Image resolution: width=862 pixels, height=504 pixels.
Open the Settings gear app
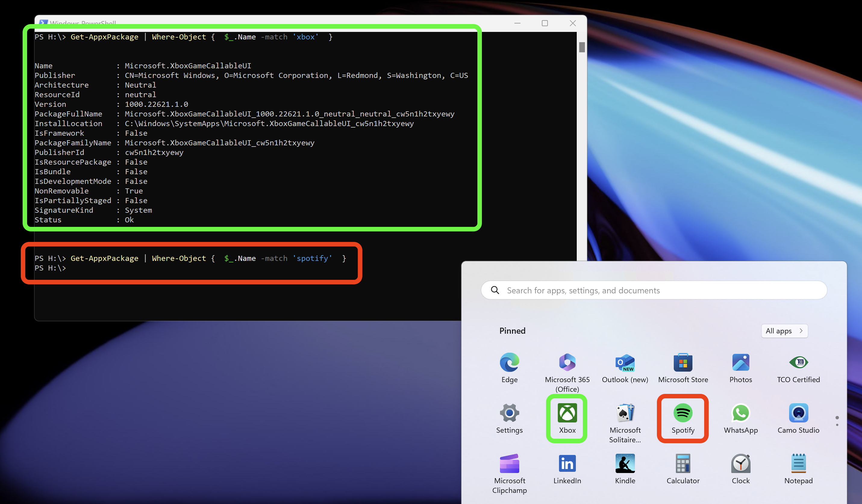click(509, 418)
